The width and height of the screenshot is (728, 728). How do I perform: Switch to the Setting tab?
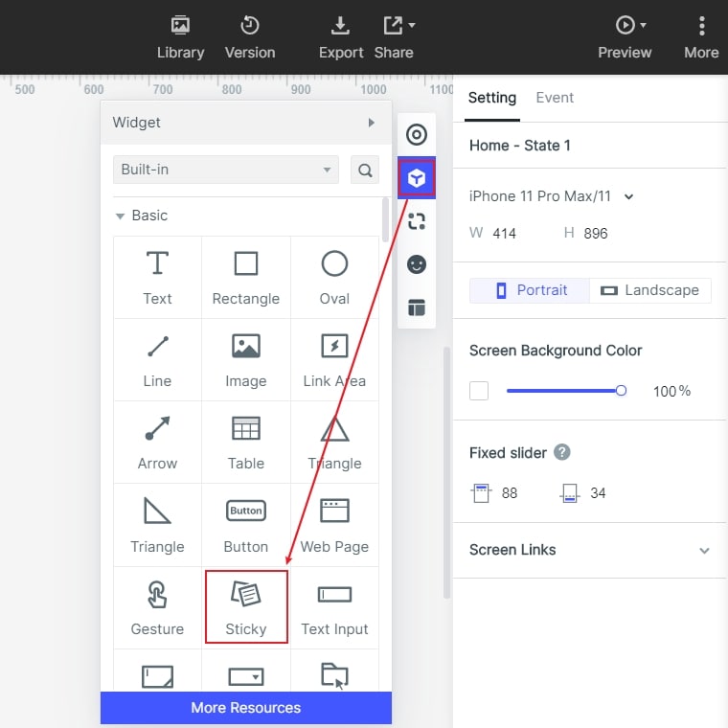492,98
